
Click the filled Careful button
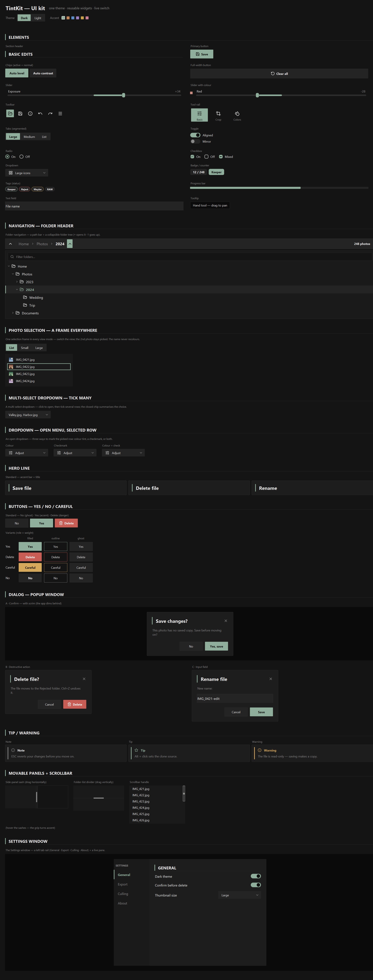30,567
